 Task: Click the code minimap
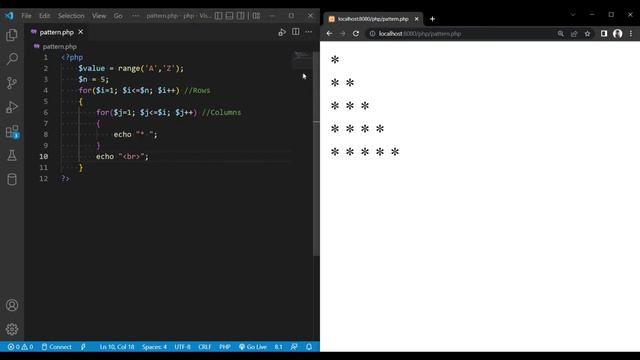pyautogui.click(x=302, y=60)
